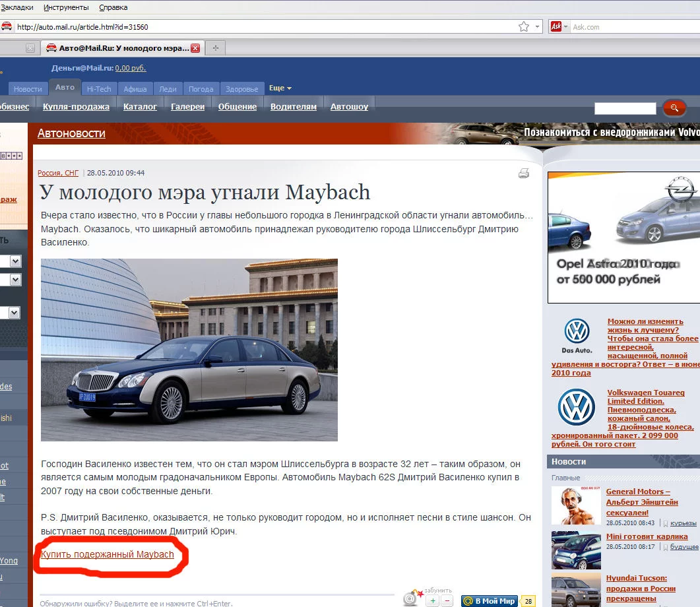Open the address bar history dropdown arrow

pyautogui.click(x=537, y=27)
